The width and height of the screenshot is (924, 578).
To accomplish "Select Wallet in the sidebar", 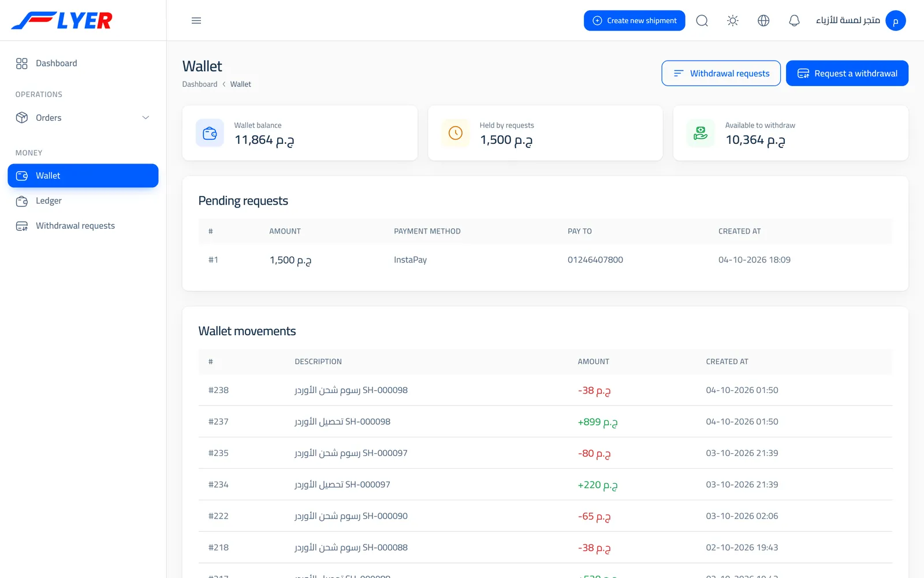I will tap(83, 176).
